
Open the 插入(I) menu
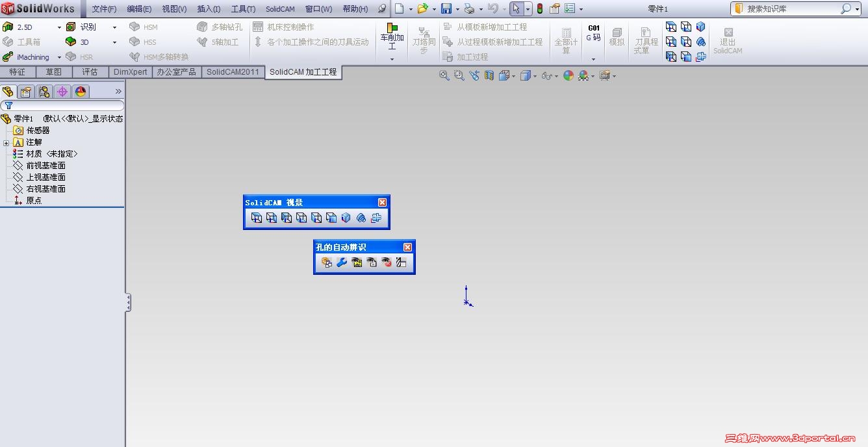[x=209, y=9]
